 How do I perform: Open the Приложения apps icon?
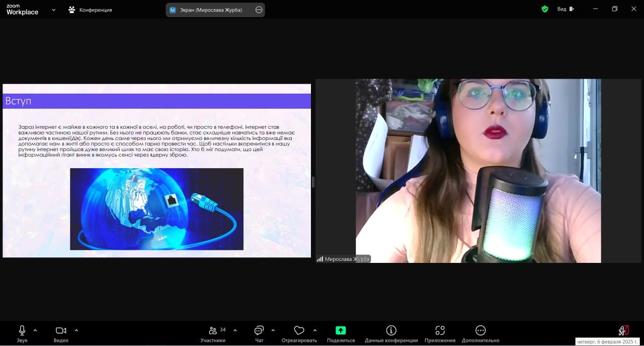click(x=440, y=331)
